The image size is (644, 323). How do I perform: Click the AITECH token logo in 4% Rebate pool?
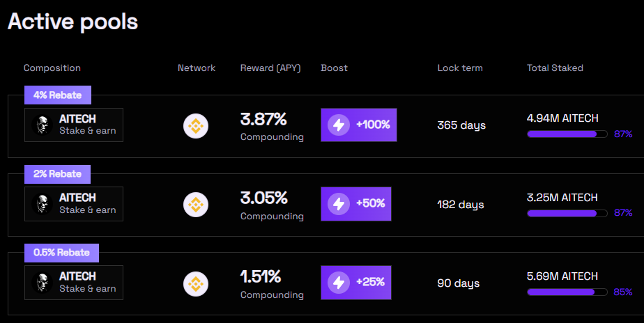43,125
